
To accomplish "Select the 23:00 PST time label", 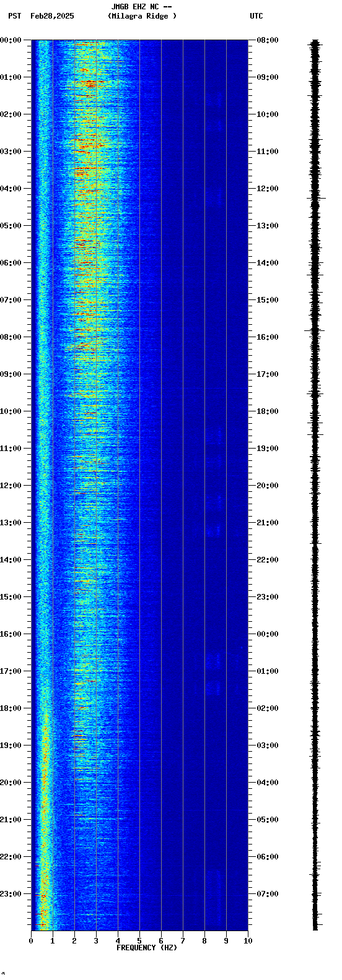I will pos(11,894).
